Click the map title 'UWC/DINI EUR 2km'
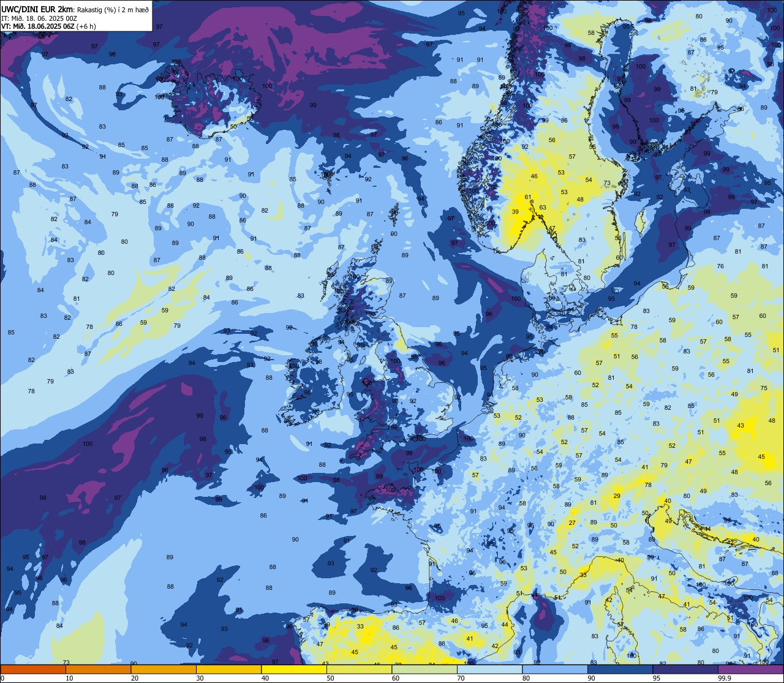This screenshot has width=784, height=683. tap(37, 9)
